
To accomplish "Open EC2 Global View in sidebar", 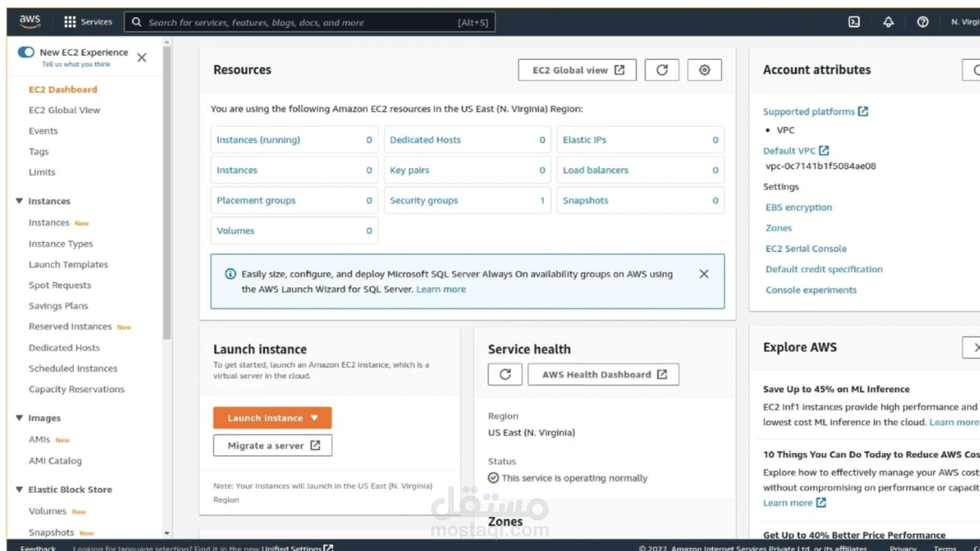I will click(64, 110).
